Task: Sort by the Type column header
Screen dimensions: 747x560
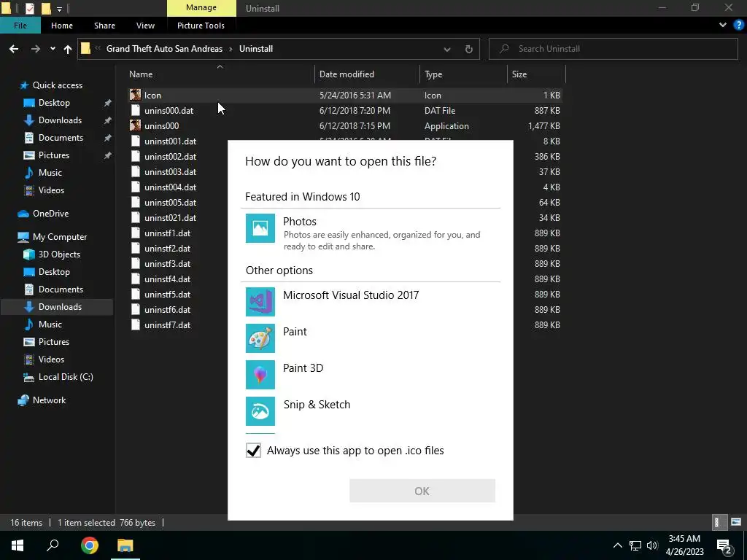Action: coord(463,74)
